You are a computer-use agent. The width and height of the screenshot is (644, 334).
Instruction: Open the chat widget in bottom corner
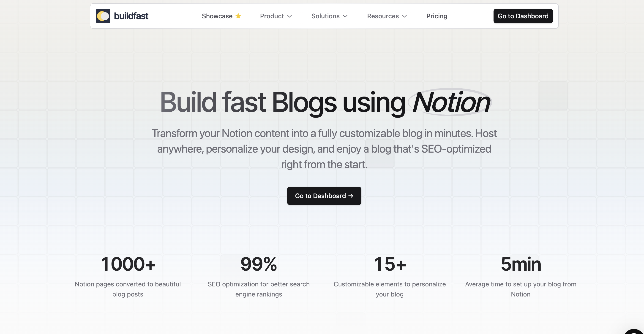(635, 332)
